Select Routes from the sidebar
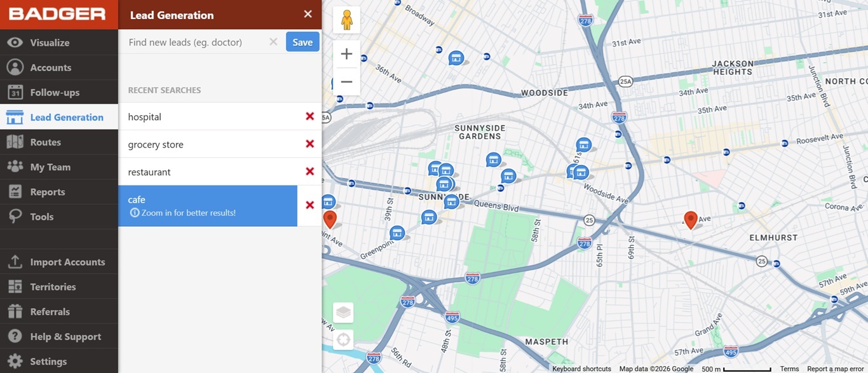This screenshot has height=373, width=868. pos(45,142)
